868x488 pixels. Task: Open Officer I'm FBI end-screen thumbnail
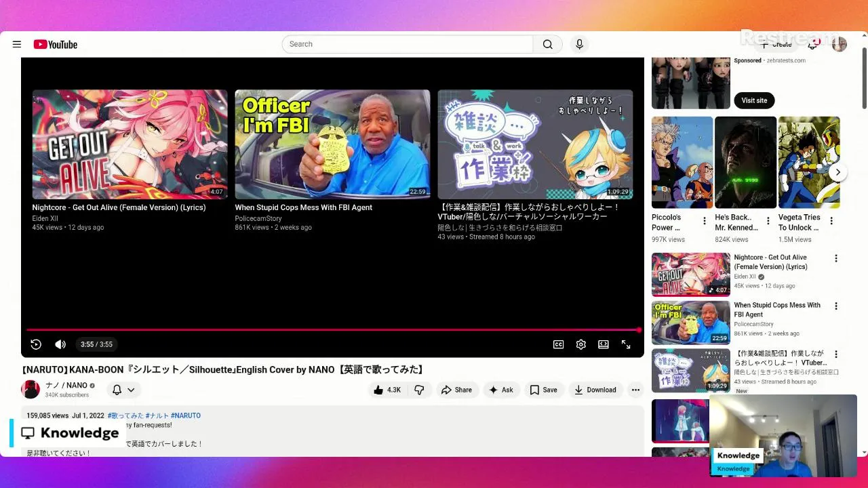coord(332,144)
